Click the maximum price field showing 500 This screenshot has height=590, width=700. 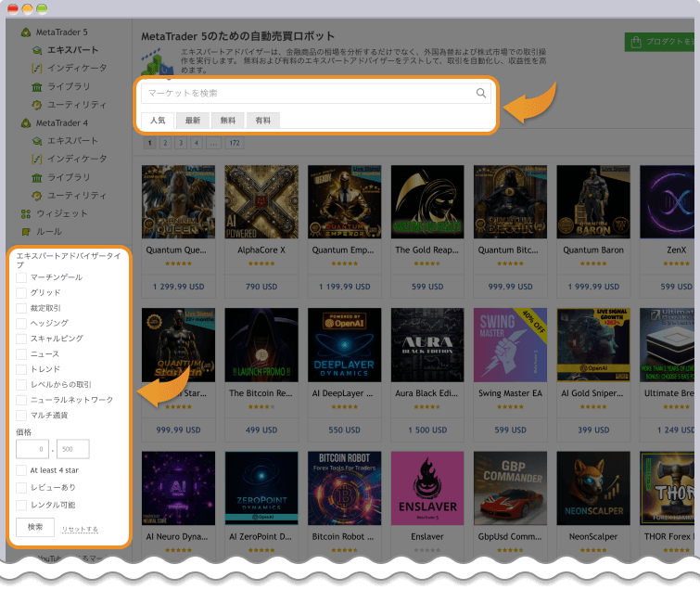click(72, 449)
